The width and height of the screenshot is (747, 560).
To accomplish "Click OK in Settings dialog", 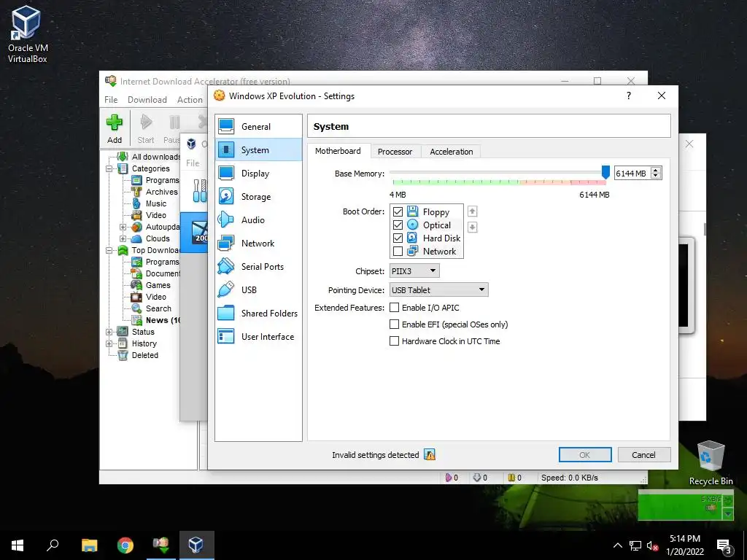I will tap(585, 455).
